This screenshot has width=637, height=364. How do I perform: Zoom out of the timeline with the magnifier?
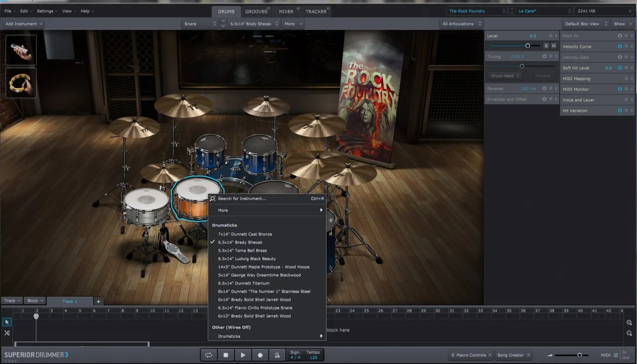(630, 333)
